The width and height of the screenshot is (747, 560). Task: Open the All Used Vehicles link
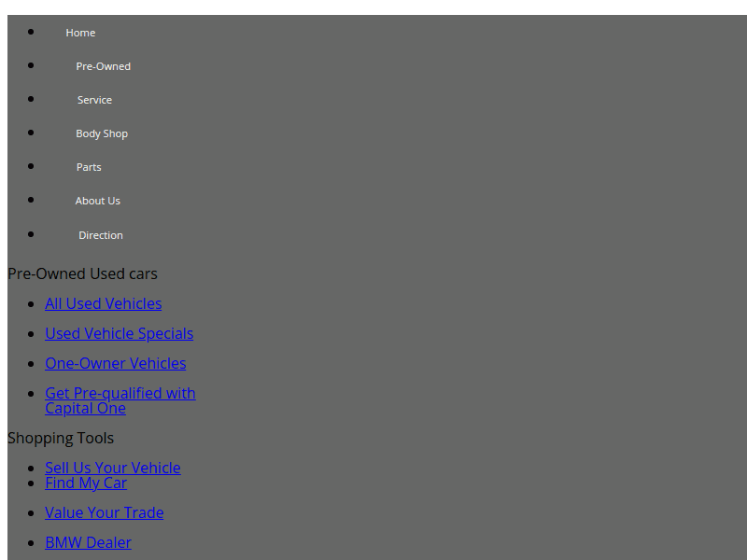(x=103, y=303)
